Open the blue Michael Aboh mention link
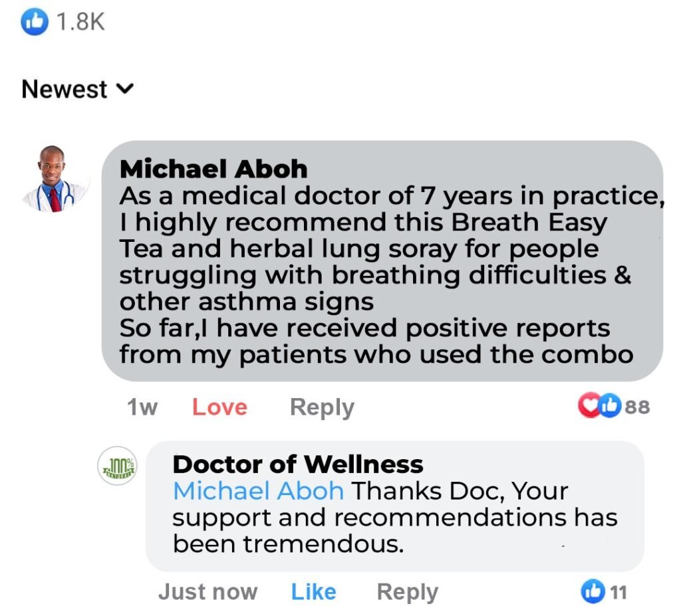This screenshot has height=616, width=681. (258, 491)
